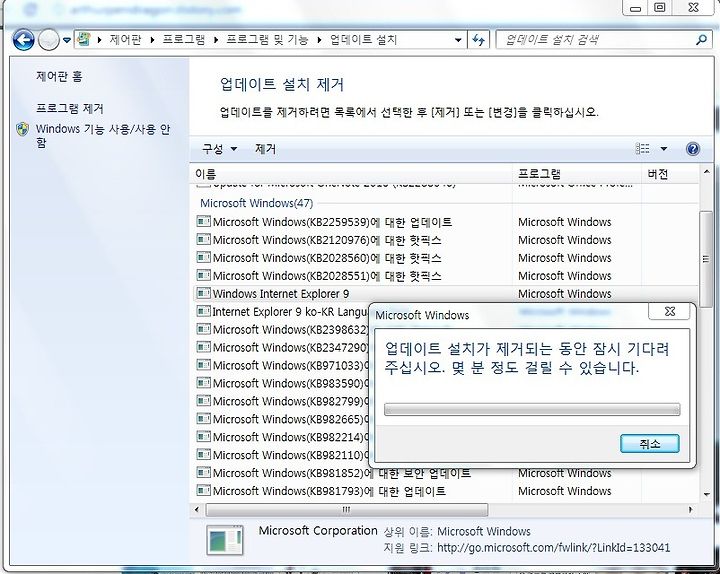
Task: Open the 프로그램 제거 link
Action: point(70,108)
